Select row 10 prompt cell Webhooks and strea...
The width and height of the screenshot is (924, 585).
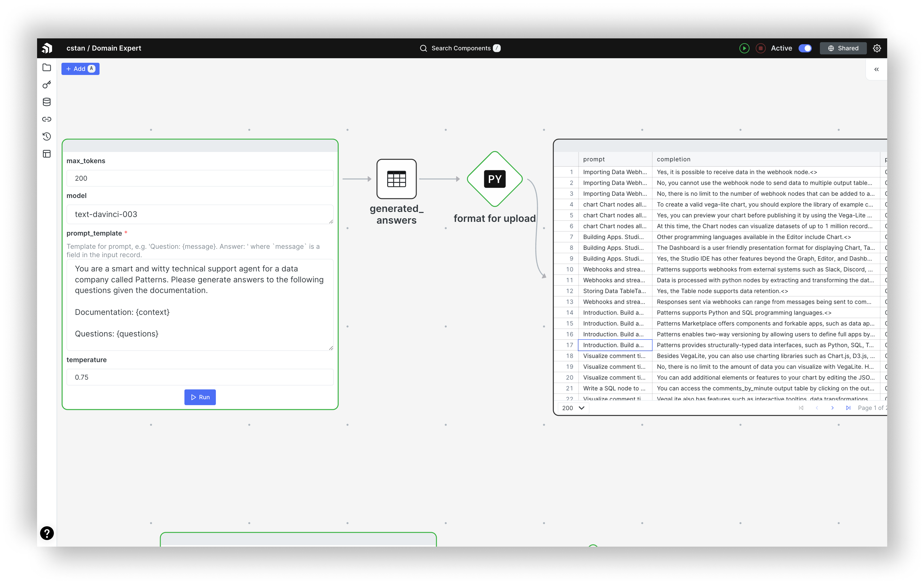(615, 269)
